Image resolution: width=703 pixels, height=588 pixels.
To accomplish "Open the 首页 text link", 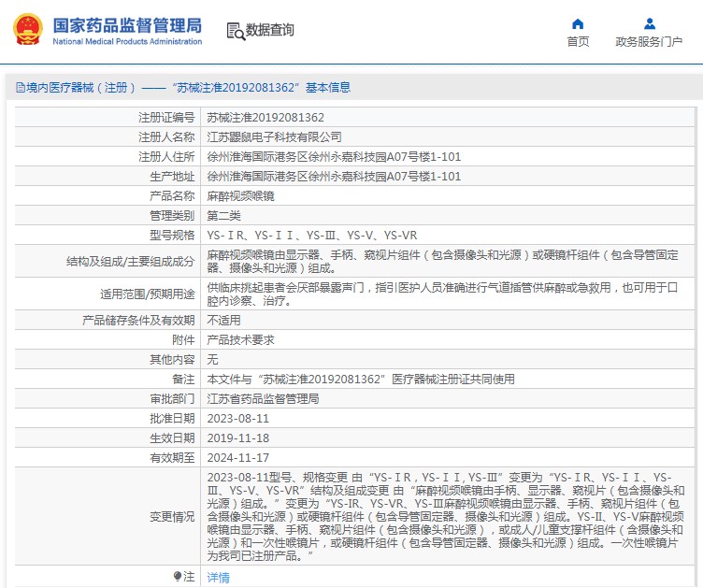I will click(x=578, y=41).
